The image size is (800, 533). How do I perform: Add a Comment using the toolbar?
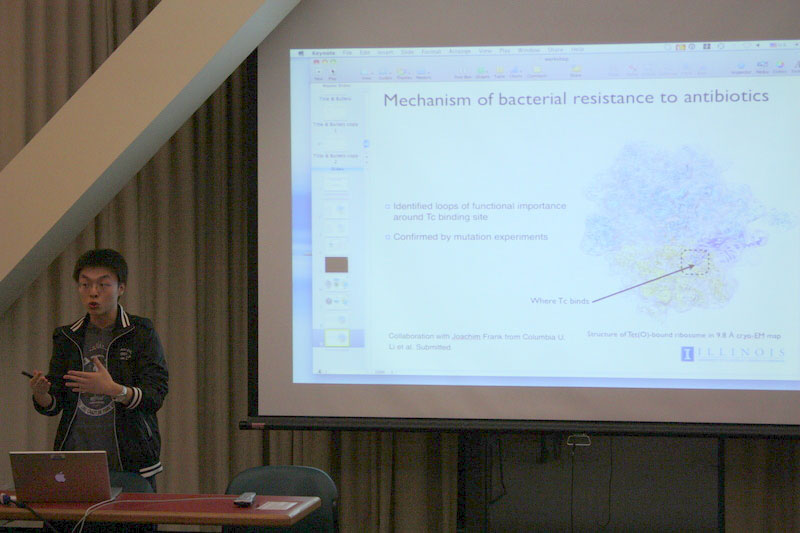537,72
